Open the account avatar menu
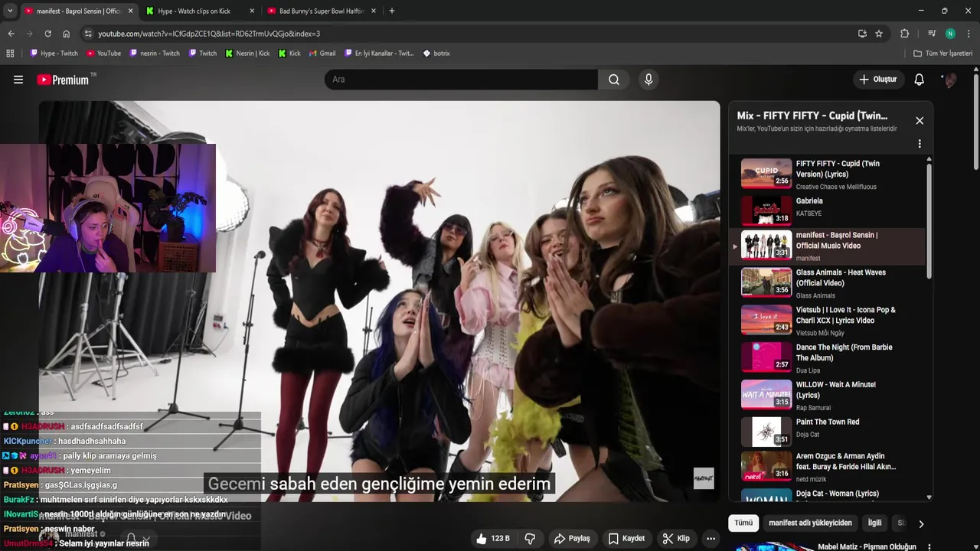The height and width of the screenshot is (551, 980). coord(949,80)
